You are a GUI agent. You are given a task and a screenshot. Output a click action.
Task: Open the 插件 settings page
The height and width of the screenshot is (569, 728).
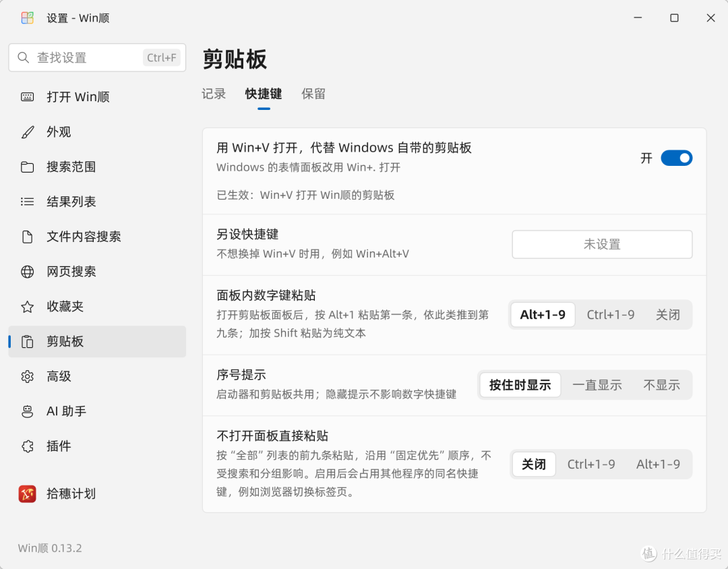(x=97, y=446)
